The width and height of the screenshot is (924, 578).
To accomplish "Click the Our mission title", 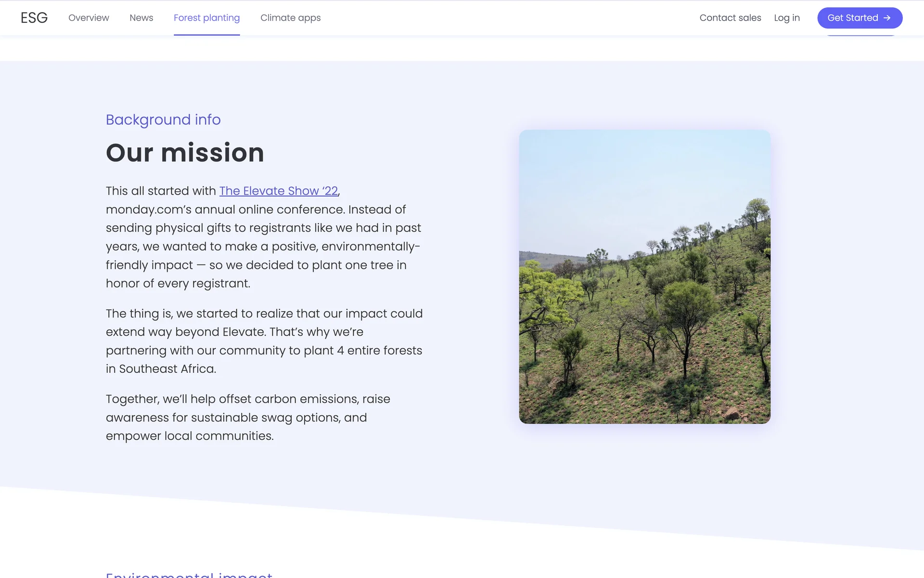I will pyautogui.click(x=185, y=153).
